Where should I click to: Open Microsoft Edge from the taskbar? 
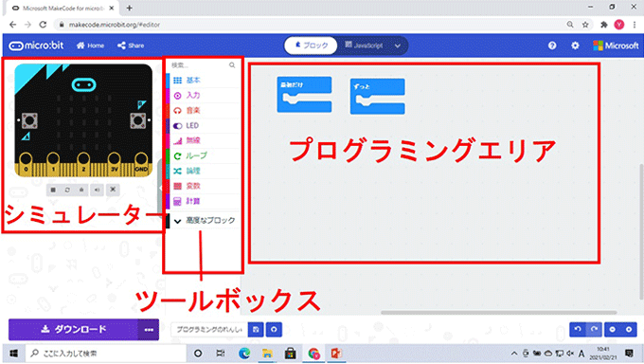[x=244, y=354]
